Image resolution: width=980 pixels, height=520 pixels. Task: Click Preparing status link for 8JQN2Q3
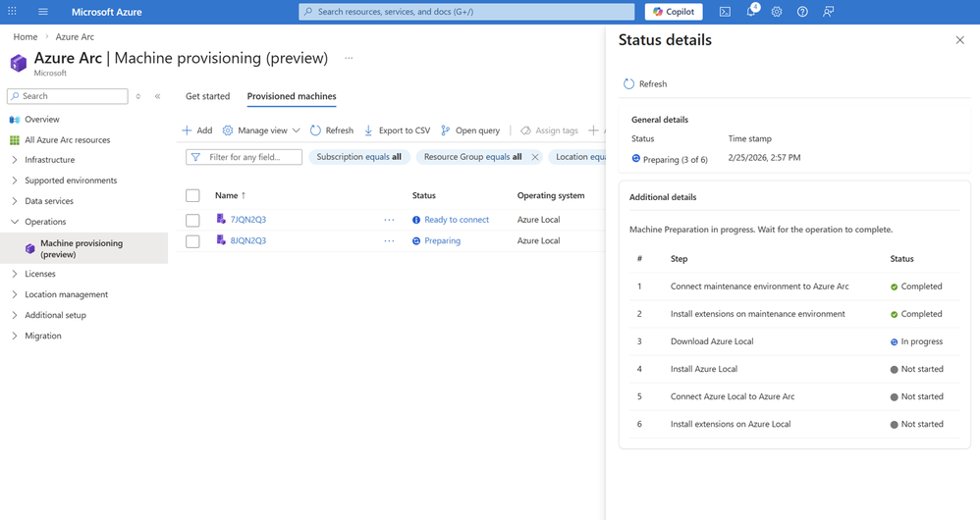(x=442, y=240)
